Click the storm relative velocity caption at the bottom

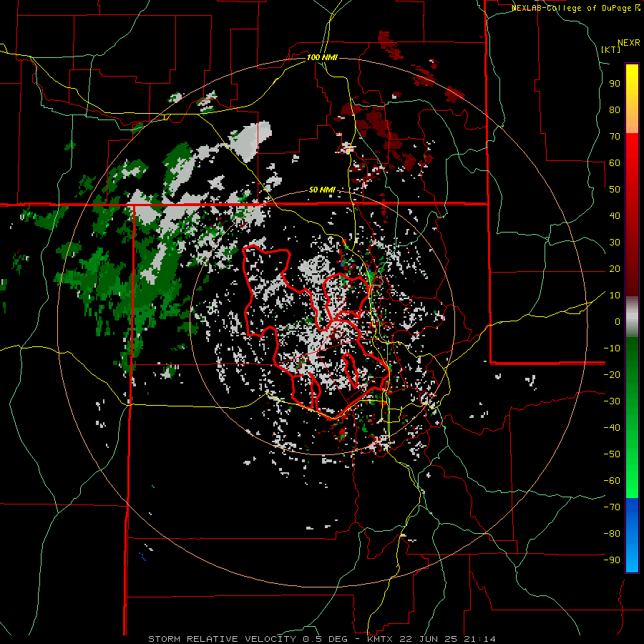point(321,639)
